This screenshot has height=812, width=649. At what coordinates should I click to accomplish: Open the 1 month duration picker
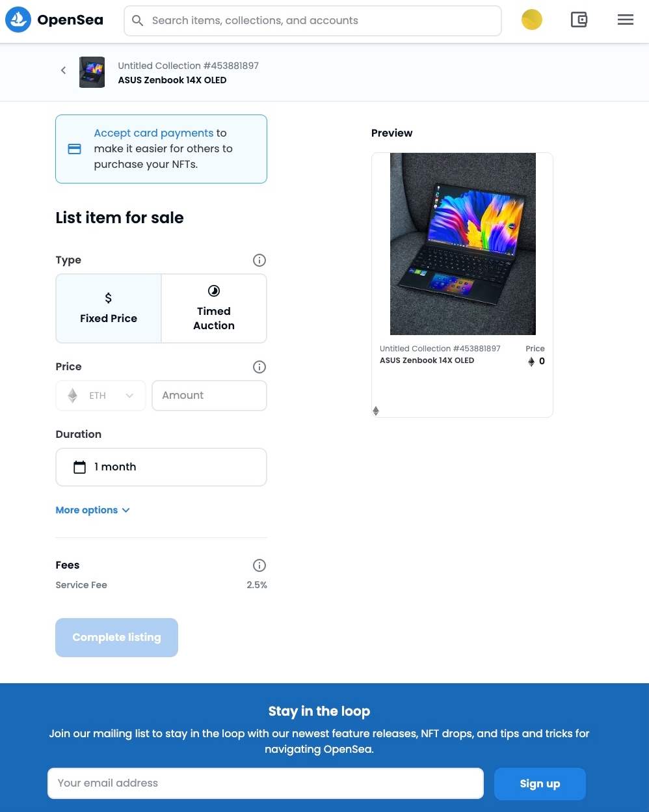tap(161, 467)
